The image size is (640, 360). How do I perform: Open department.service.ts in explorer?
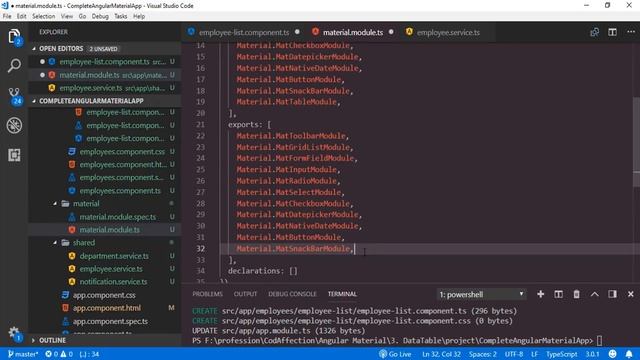point(114,256)
